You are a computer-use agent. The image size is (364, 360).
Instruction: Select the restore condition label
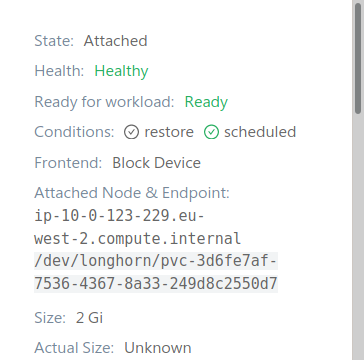tap(169, 132)
